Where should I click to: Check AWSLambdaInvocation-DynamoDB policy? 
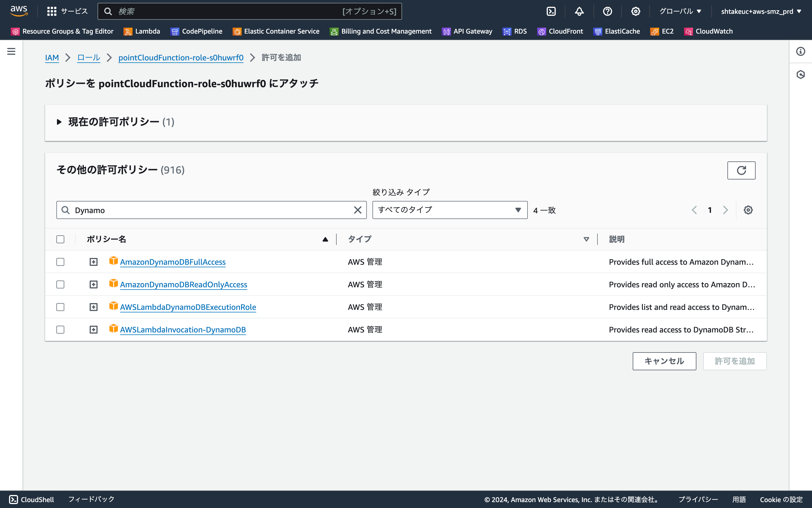60,330
